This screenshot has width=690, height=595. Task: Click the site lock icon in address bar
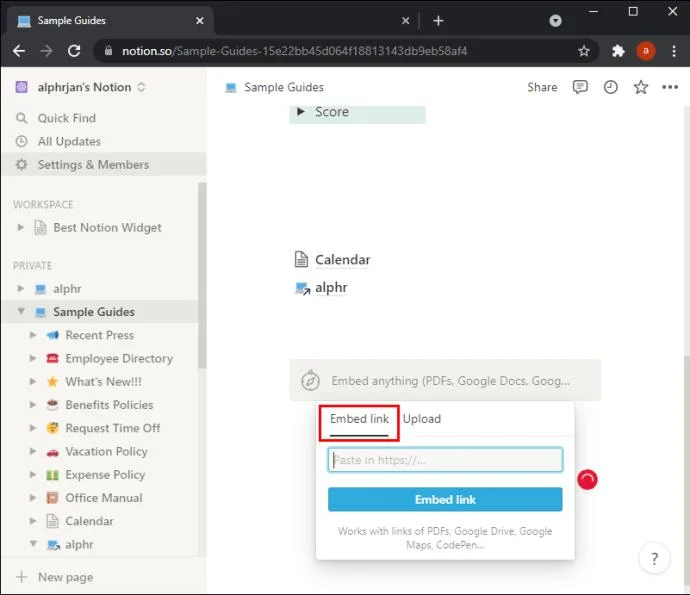tap(108, 51)
